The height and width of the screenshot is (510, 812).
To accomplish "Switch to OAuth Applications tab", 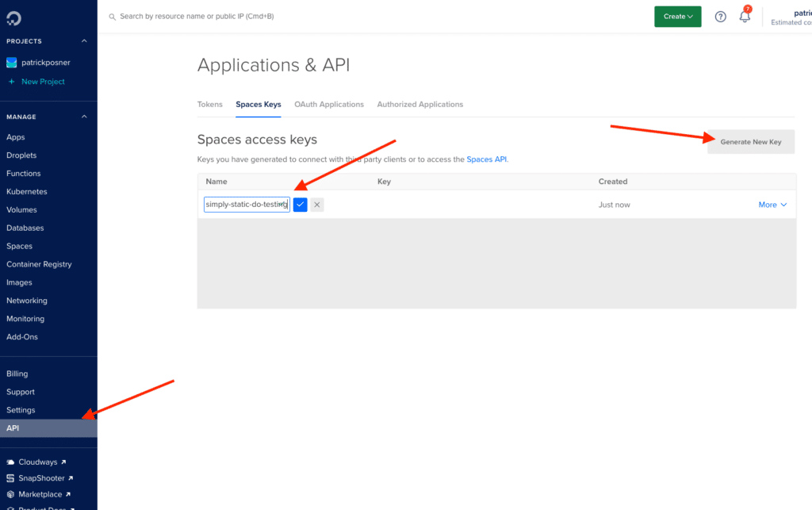I will [329, 104].
